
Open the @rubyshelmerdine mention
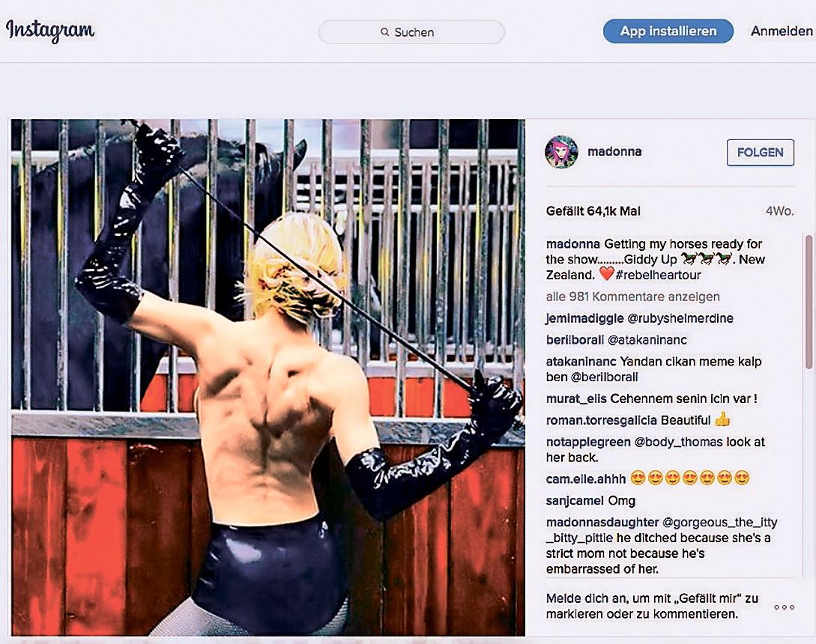pos(680,318)
